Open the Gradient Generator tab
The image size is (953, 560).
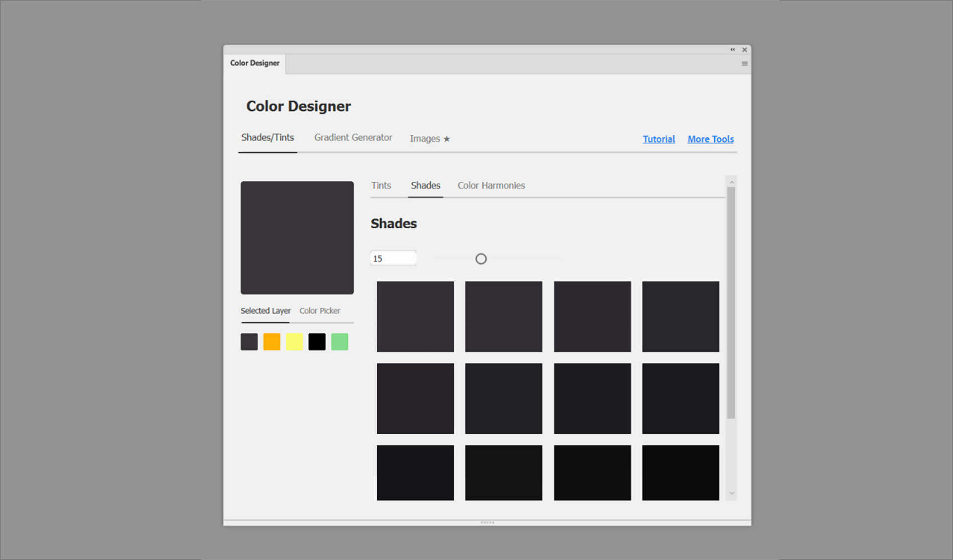click(x=353, y=137)
